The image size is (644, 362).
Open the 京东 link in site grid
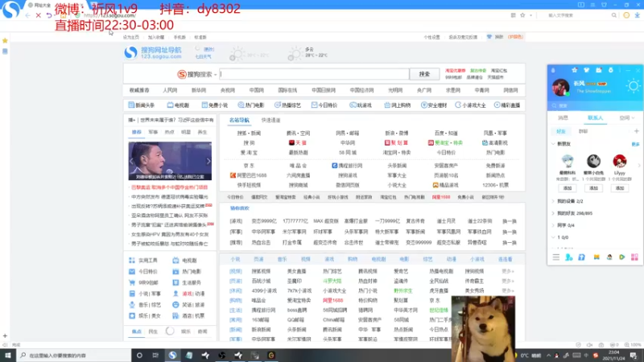coord(249,166)
